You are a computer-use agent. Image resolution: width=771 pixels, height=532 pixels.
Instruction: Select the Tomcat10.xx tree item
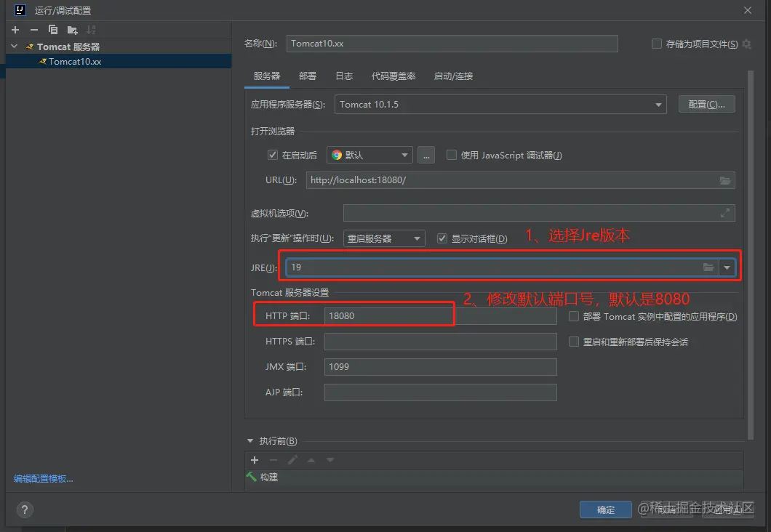tap(119, 61)
